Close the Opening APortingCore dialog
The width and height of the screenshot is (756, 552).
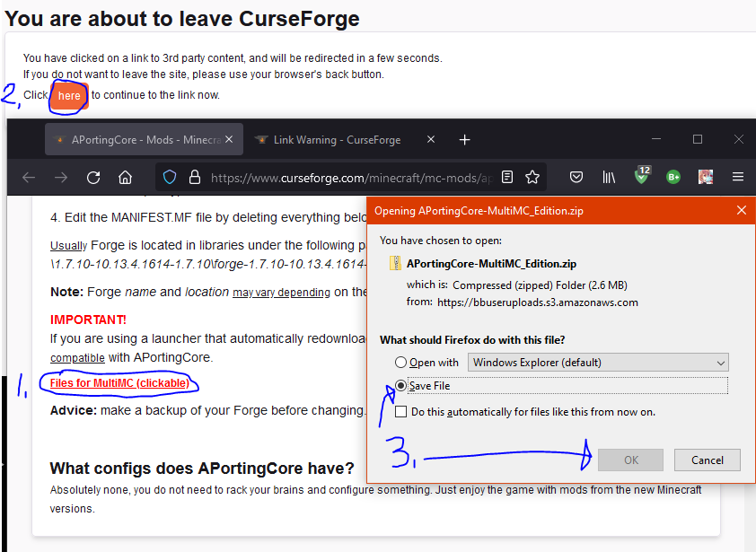tap(742, 210)
